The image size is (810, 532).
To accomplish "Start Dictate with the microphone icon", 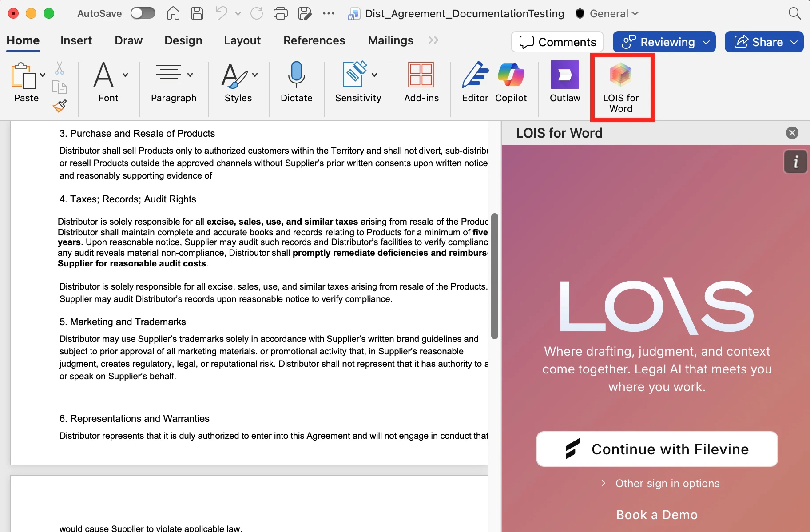I will [297, 82].
